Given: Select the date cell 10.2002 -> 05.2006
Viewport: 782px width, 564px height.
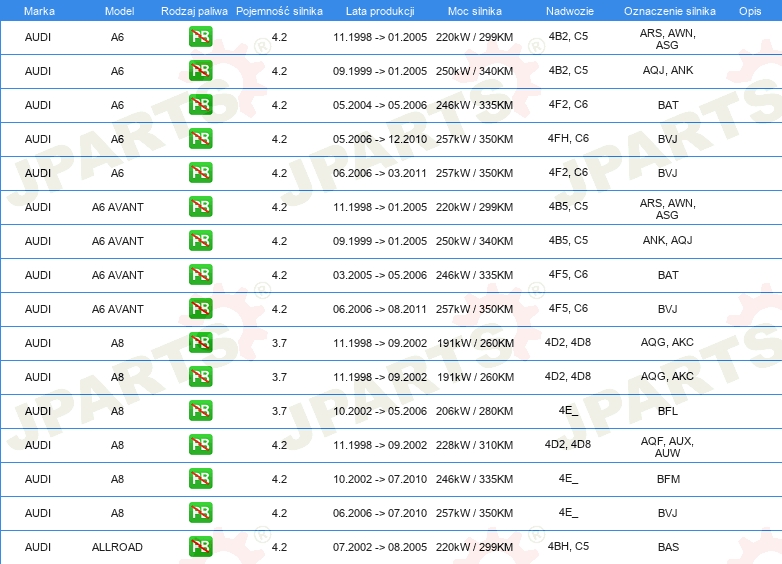Looking at the screenshot, I should click(x=380, y=411).
